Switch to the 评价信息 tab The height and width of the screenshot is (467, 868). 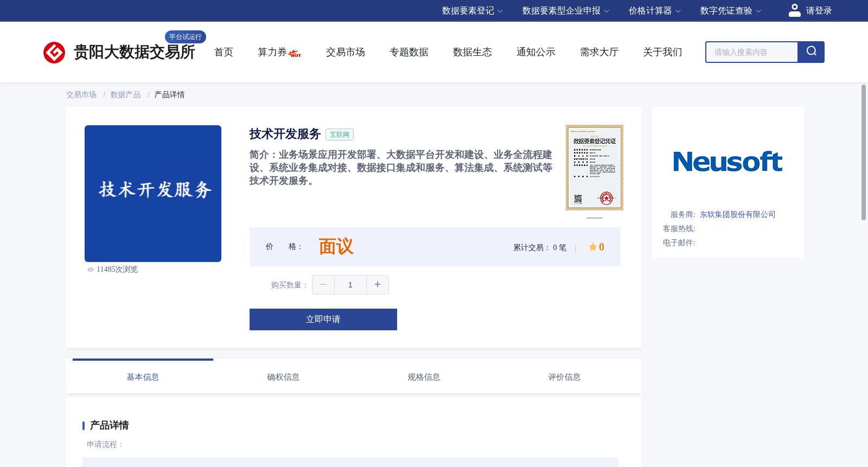tap(564, 377)
